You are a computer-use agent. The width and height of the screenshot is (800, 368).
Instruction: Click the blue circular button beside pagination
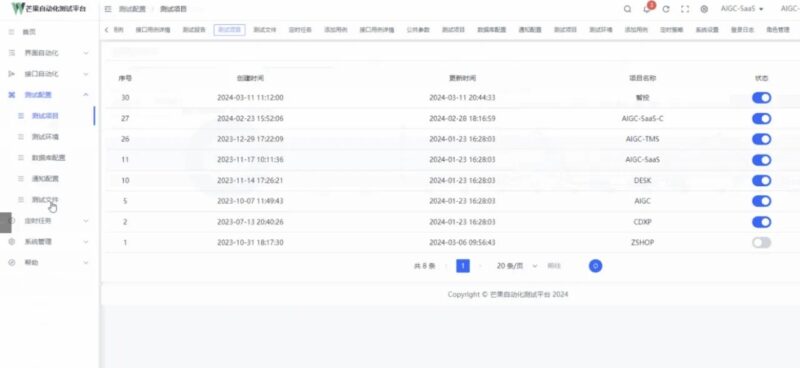pos(595,266)
